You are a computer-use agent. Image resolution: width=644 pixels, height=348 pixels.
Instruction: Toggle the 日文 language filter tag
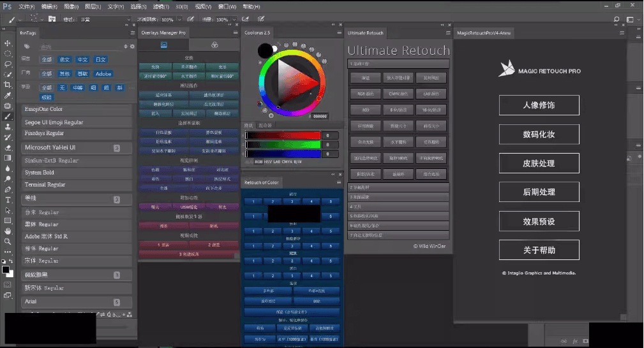pos(100,59)
